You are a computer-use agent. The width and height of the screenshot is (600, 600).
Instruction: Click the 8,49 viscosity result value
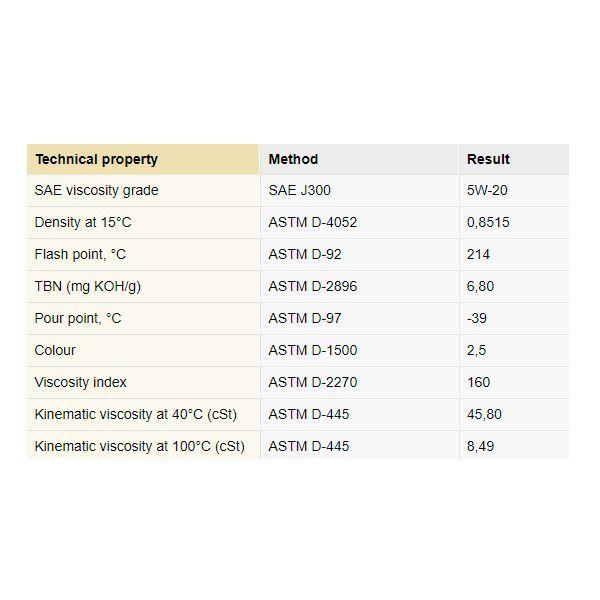click(480, 447)
